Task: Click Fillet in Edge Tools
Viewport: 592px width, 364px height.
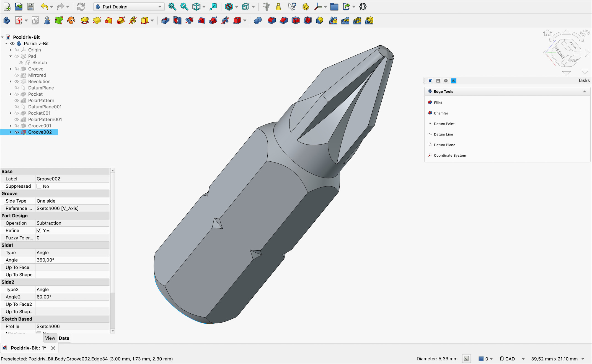Action: click(438, 103)
